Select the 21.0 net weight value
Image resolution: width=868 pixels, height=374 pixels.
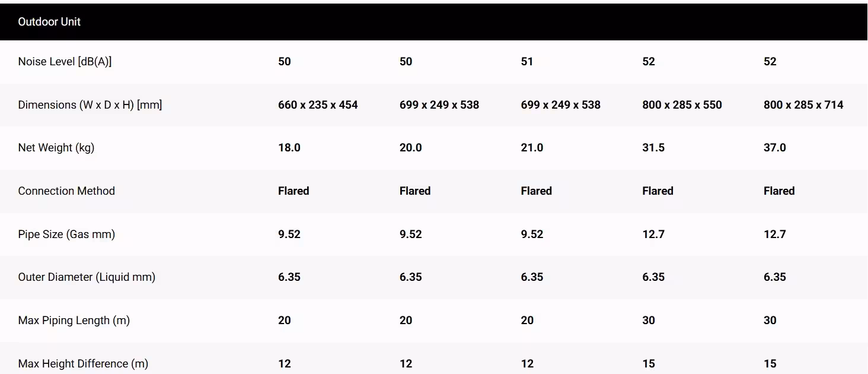click(532, 148)
